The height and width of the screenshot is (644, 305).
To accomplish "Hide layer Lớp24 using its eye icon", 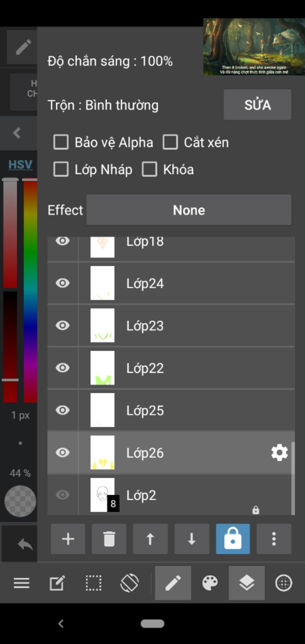I will pyautogui.click(x=63, y=283).
